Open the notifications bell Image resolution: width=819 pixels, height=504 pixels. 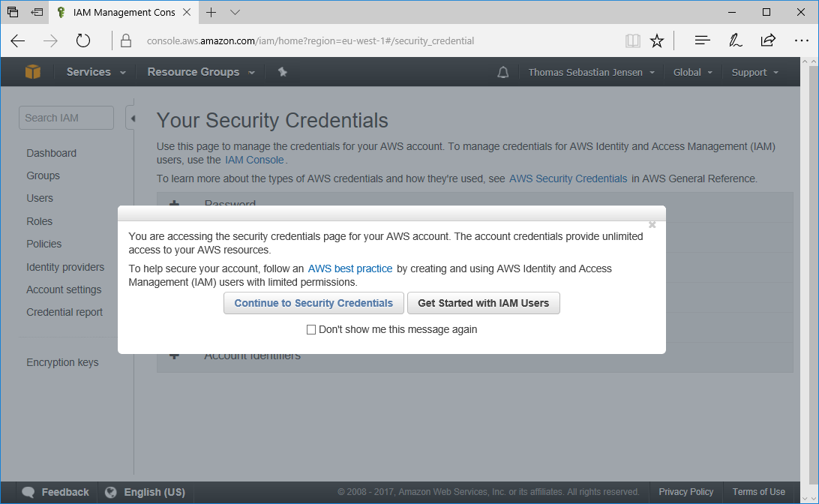503,73
